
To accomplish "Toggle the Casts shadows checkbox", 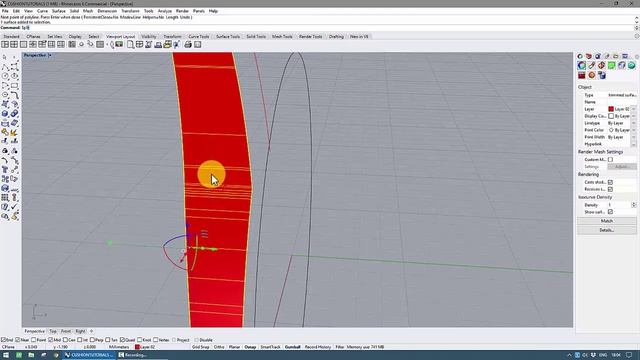I will (610, 182).
